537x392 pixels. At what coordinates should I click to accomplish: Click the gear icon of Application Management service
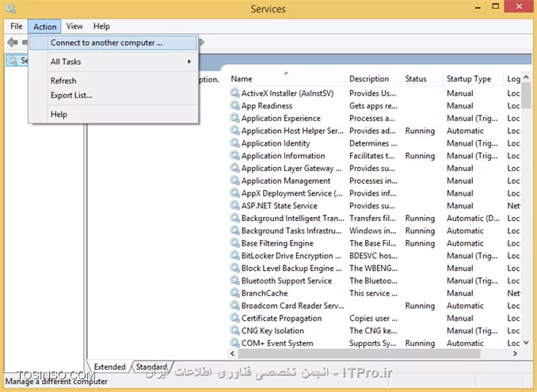pos(234,181)
